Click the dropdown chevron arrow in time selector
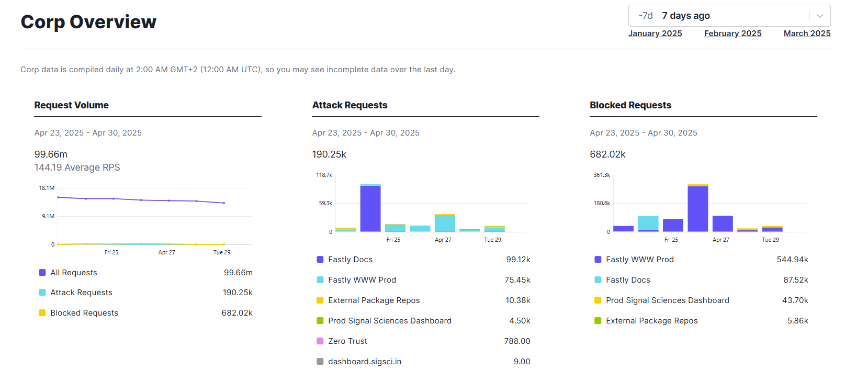This screenshot has height=392, width=868. point(820,16)
